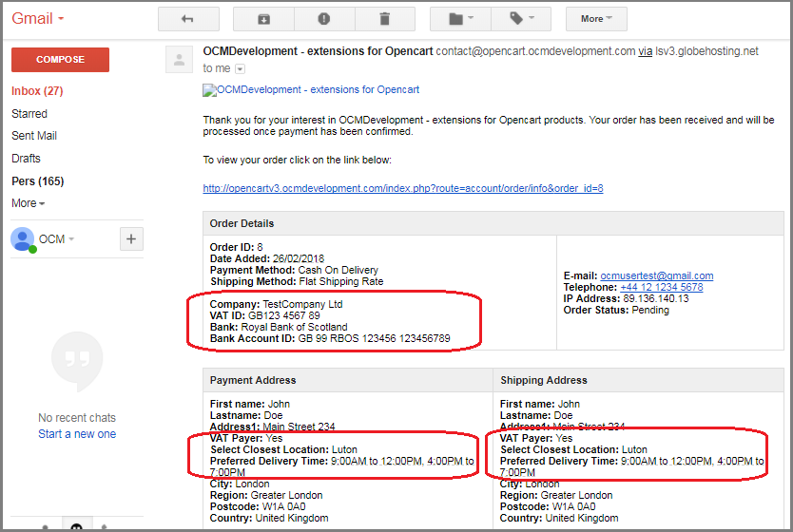Click 'First name: John' under Payment Address
This screenshot has width=793, height=532.
pos(250,404)
